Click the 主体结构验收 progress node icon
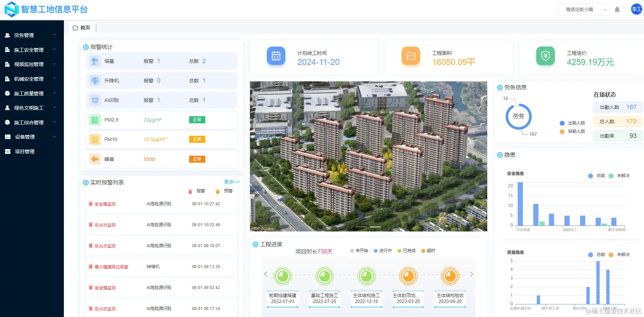Viewport: 644px width, 317px height. pos(450,276)
